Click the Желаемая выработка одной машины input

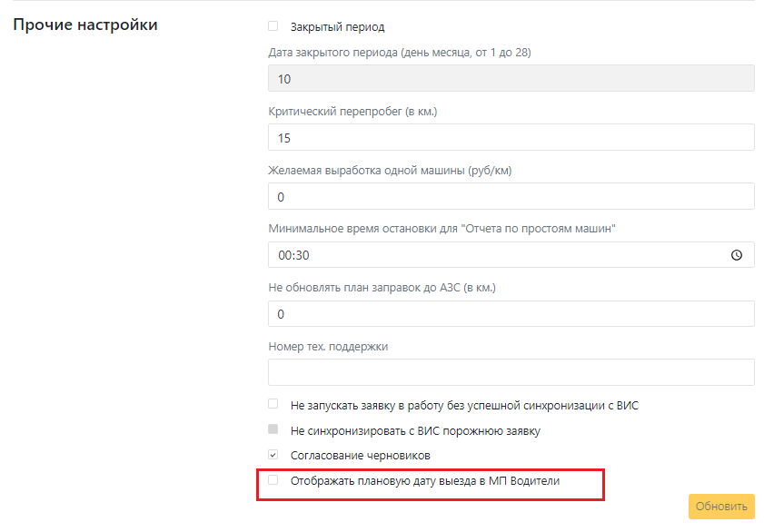click(511, 196)
